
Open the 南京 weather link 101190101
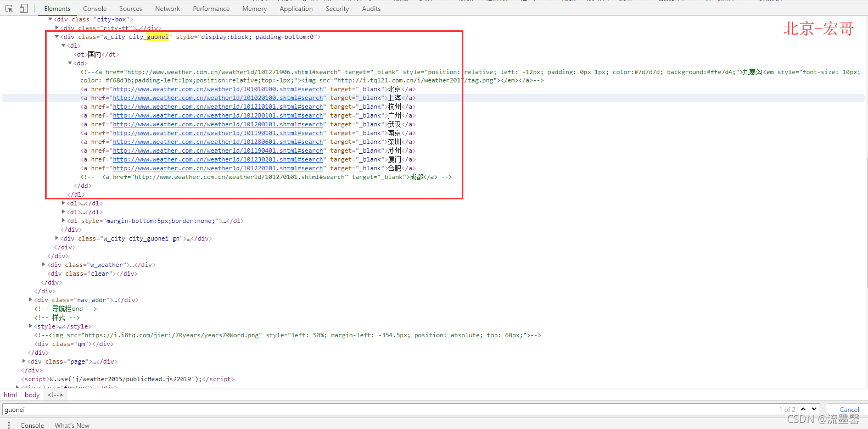(x=218, y=133)
